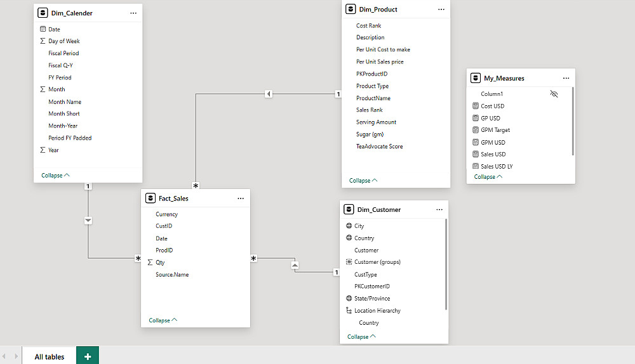
Task: Select the Sales USD measure
Action: pyautogui.click(x=493, y=154)
